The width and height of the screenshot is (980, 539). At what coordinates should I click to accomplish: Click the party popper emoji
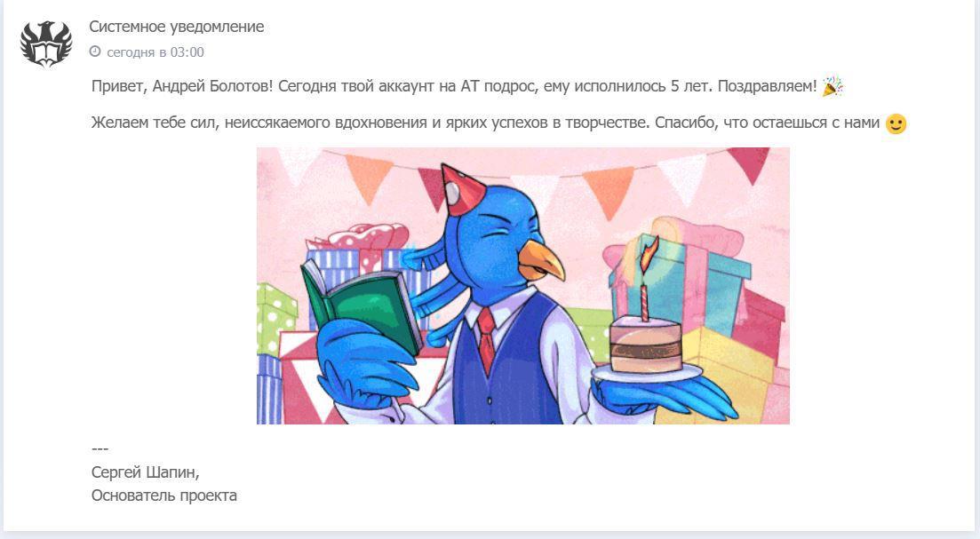tap(832, 86)
